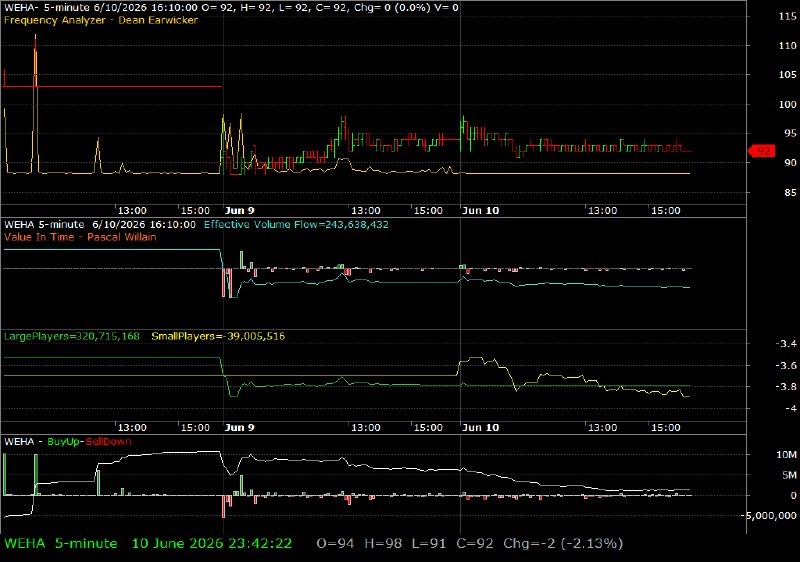
Task: Click the 10M volume axis label
Action: [786, 454]
